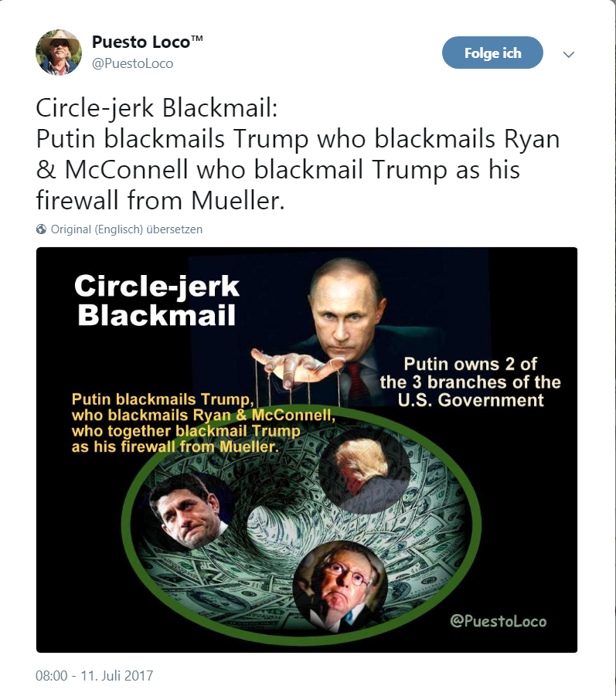Screen dimensions: 616x696
Task: Click the @PuestoLoco watermark inside the image
Action: click(498, 620)
